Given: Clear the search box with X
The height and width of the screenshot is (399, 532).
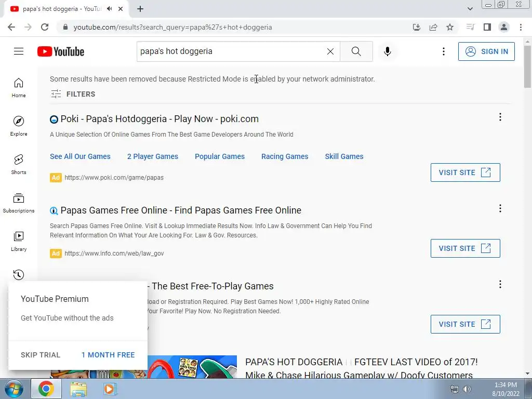Looking at the screenshot, I should [x=330, y=51].
